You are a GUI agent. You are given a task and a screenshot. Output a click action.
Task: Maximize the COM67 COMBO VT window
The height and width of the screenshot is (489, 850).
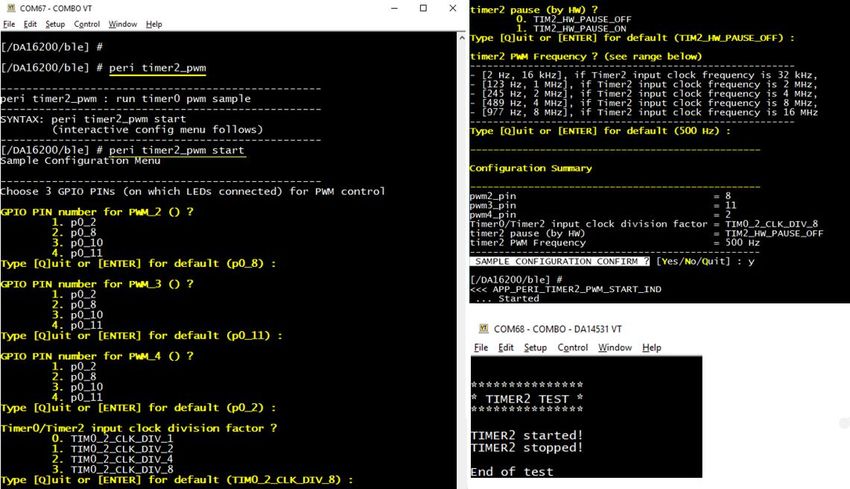[x=423, y=8]
